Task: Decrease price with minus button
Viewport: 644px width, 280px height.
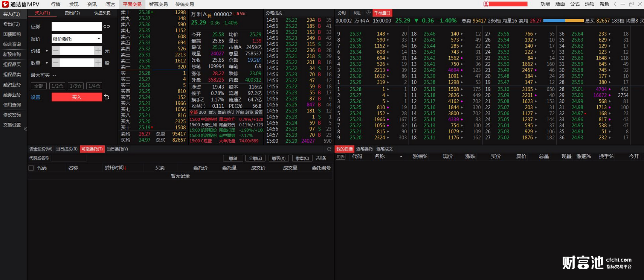Action: pyautogui.click(x=56, y=50)
